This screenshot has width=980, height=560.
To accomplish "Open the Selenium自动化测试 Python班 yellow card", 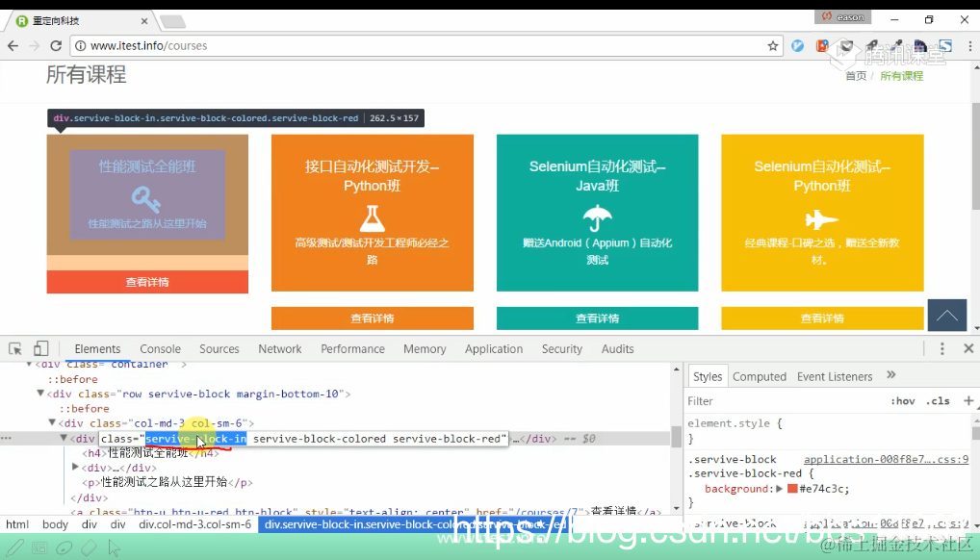I will tap(822, 213).
